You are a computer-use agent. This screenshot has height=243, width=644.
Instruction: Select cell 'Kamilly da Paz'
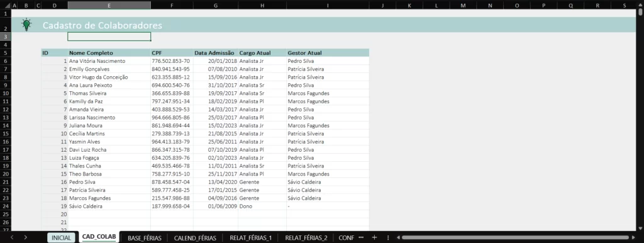point(109,101)
